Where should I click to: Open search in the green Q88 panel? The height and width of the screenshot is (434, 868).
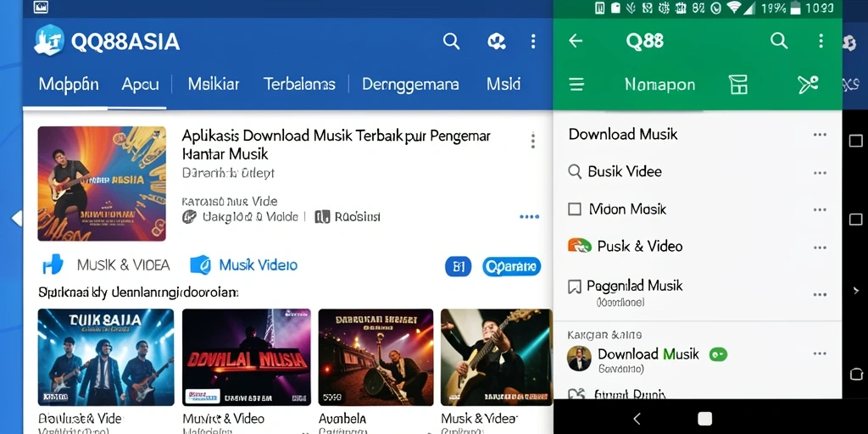click(779, 41)
